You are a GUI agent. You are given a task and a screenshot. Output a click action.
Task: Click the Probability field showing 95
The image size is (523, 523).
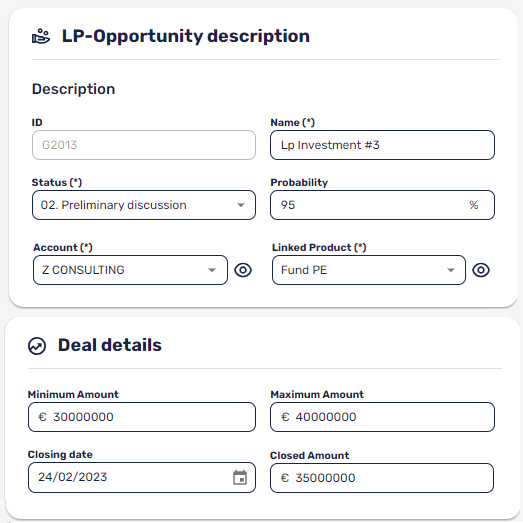coord(382,205)
